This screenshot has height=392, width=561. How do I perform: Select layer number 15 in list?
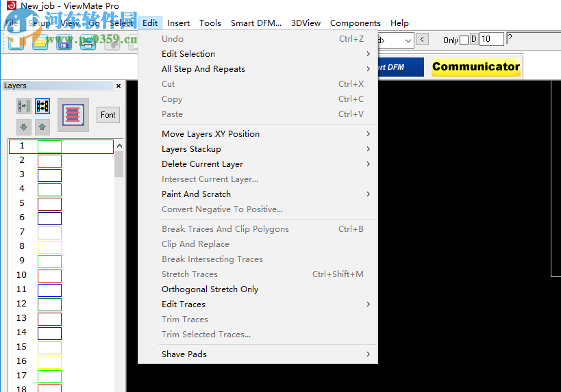point(21,347)
